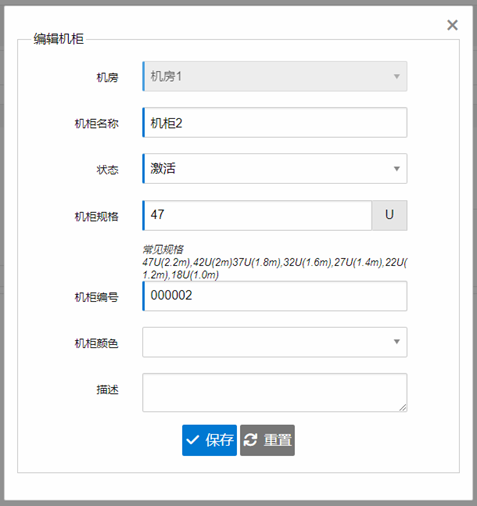This screenshot has height=506, width=477.
Task: Click the 描述 textarea resize handle
Action: (403, 407)
